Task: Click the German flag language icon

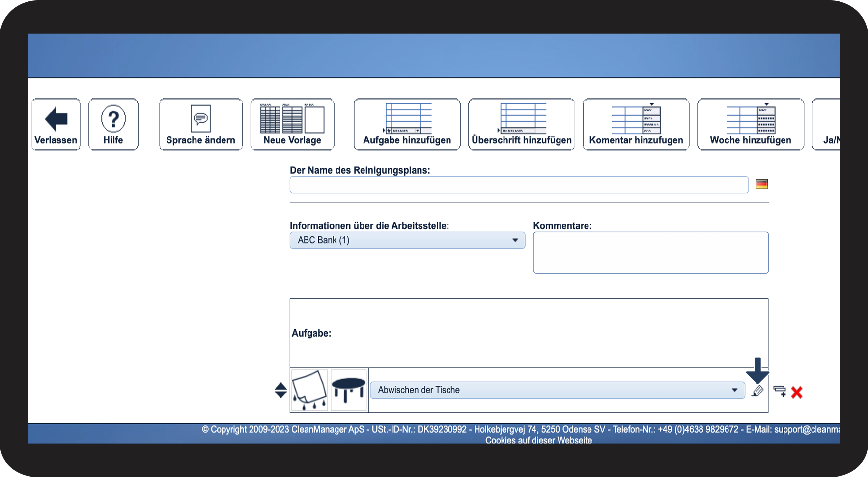Action: (762, 184)
